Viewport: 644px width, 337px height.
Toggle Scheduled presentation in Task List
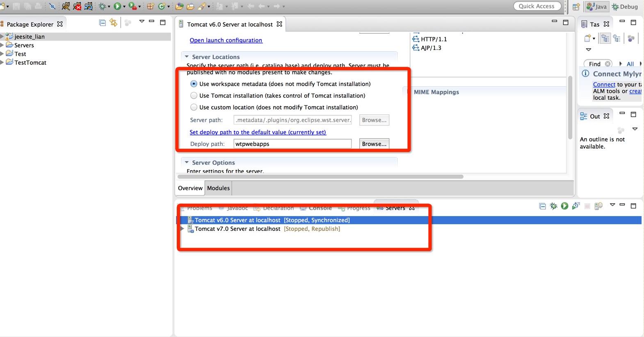(x=617, y=38)
